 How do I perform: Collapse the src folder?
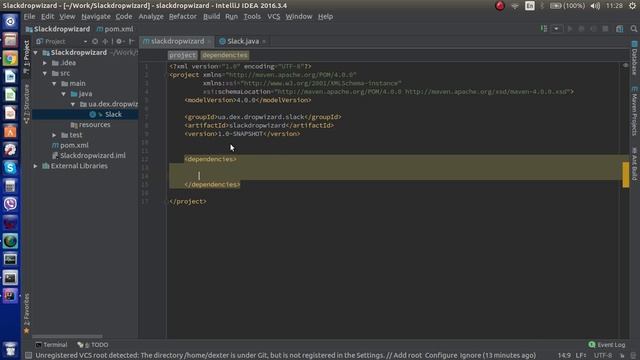tap(45, 73)
